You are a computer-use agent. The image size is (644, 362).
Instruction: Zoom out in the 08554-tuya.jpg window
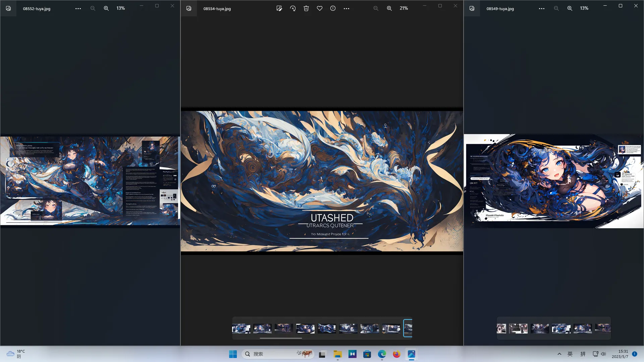[376, 8]
